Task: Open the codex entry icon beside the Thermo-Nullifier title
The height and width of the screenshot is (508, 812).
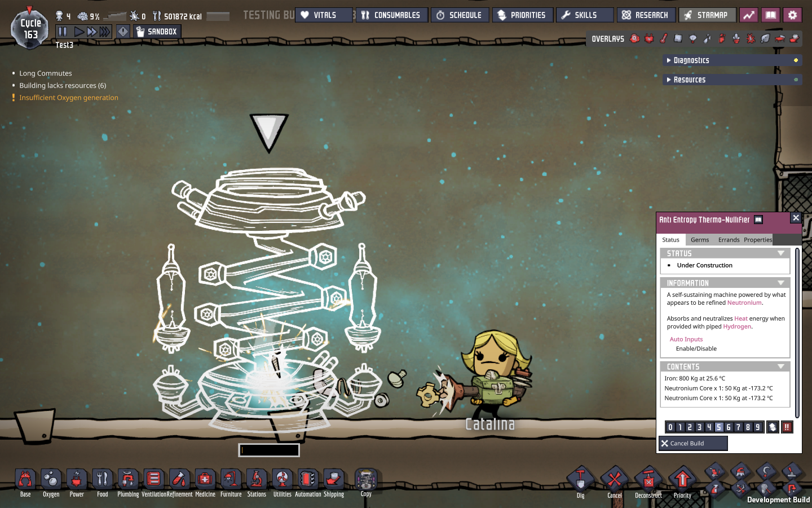Action: 758,220
